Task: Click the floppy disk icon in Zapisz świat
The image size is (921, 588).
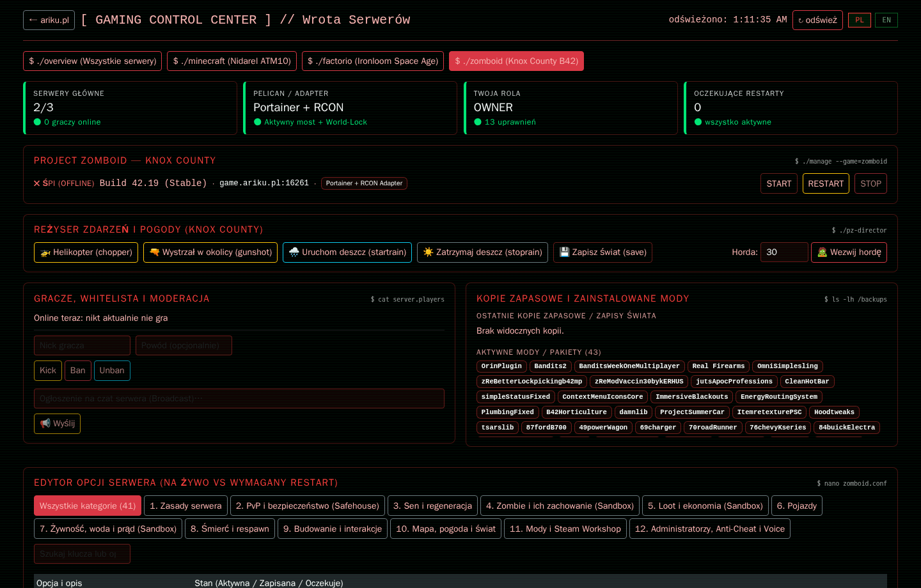Action: [x=564, y=252]
